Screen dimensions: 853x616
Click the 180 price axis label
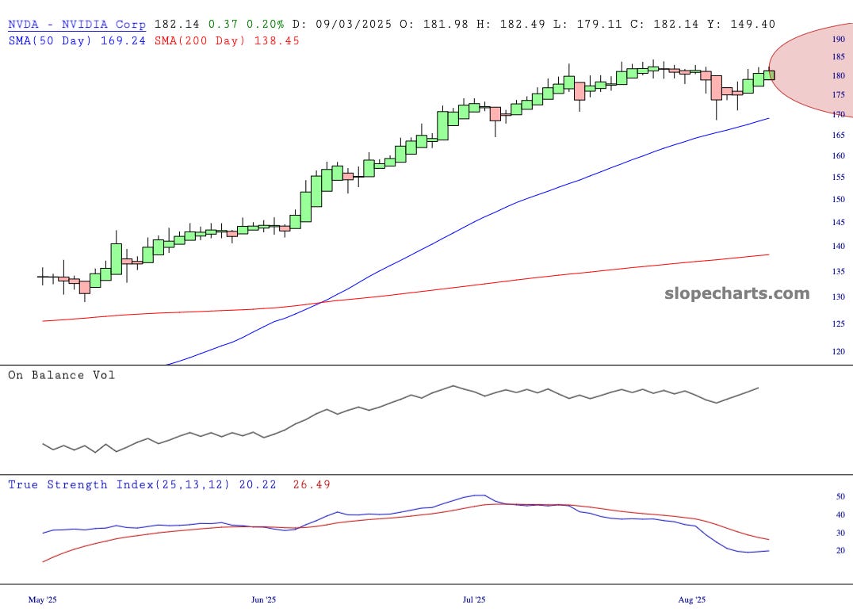pos(838,75)
